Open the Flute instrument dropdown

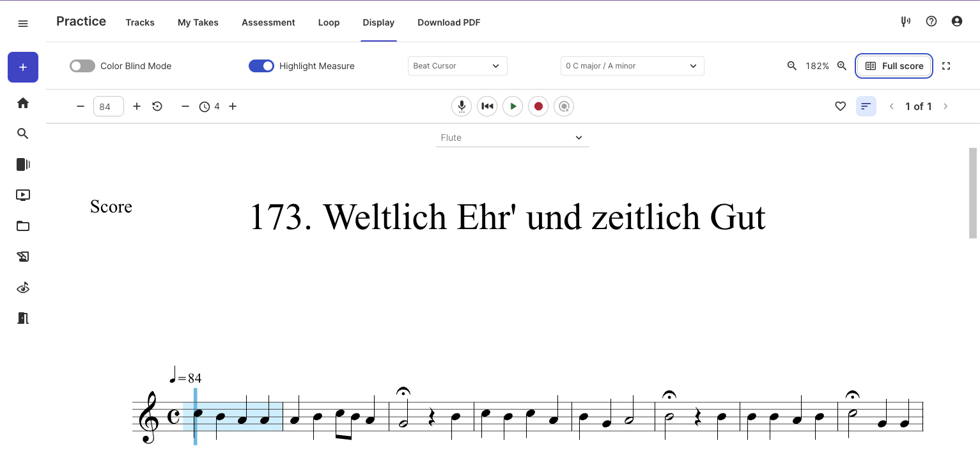[x=512, y=138]
